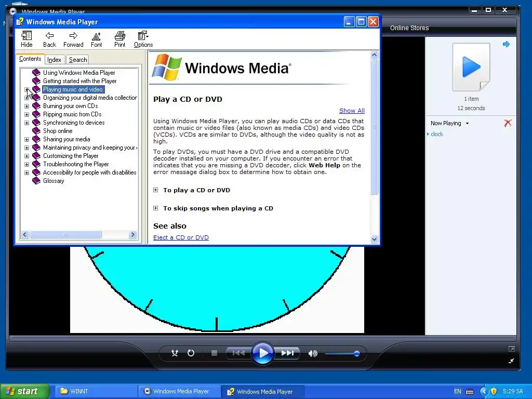The width and height of the screenshot is (532, 399).
Task: Switch to the Contents tab
Action: [30, 59]
